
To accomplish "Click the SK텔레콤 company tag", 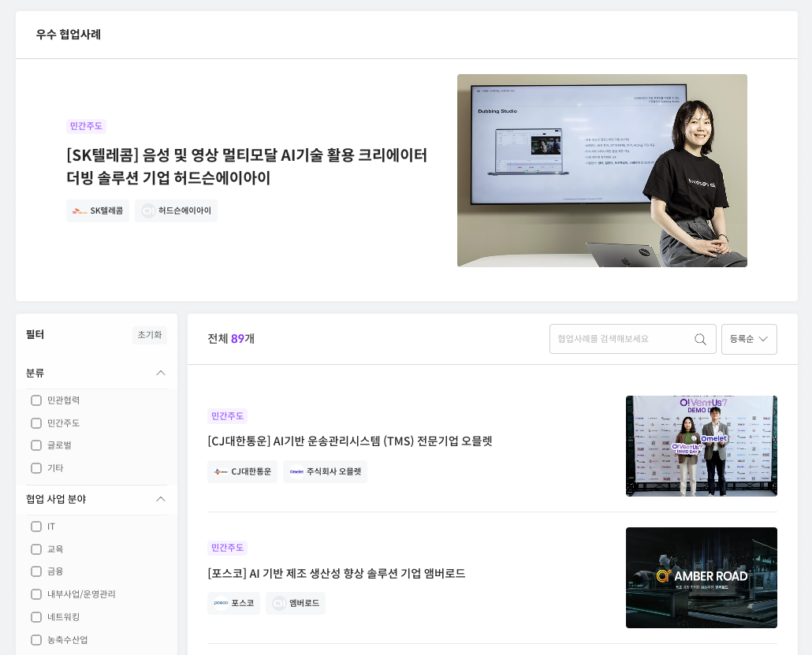I will click(98, 210).
